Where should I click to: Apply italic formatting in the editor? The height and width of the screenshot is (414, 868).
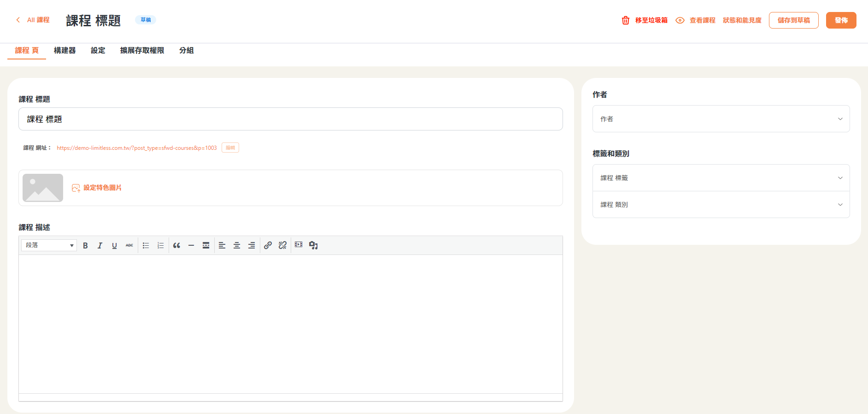pos(100,246)
